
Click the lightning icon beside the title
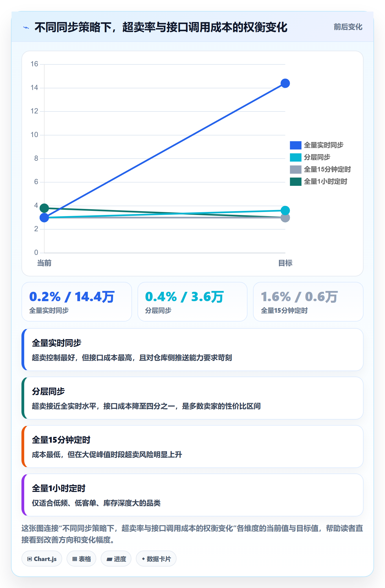click(26, 28)
